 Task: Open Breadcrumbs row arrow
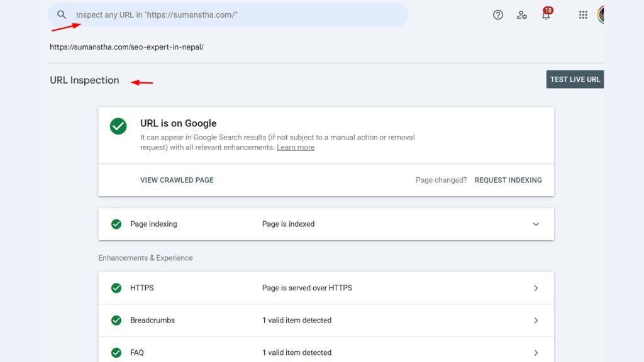point(536,320)
